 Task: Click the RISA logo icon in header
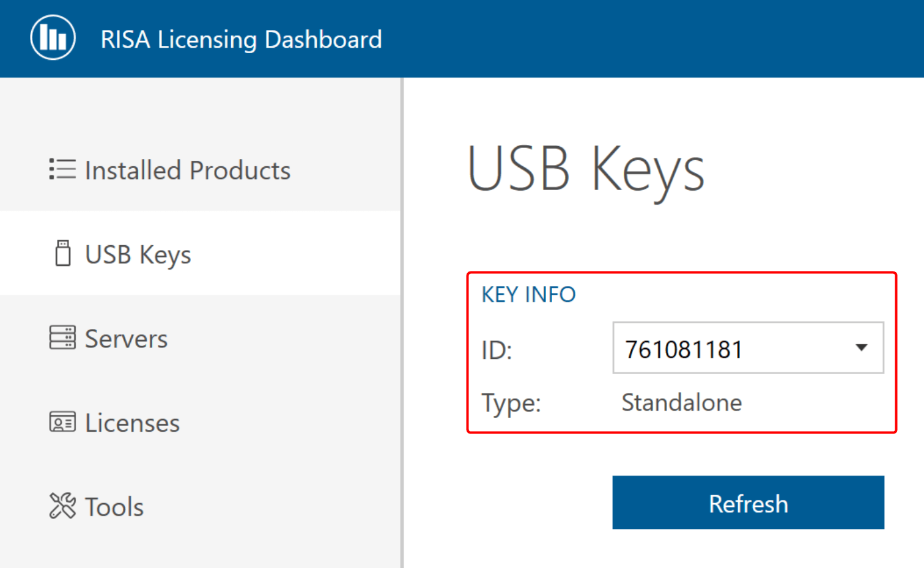pyautogui.click(x=53, y=38)
